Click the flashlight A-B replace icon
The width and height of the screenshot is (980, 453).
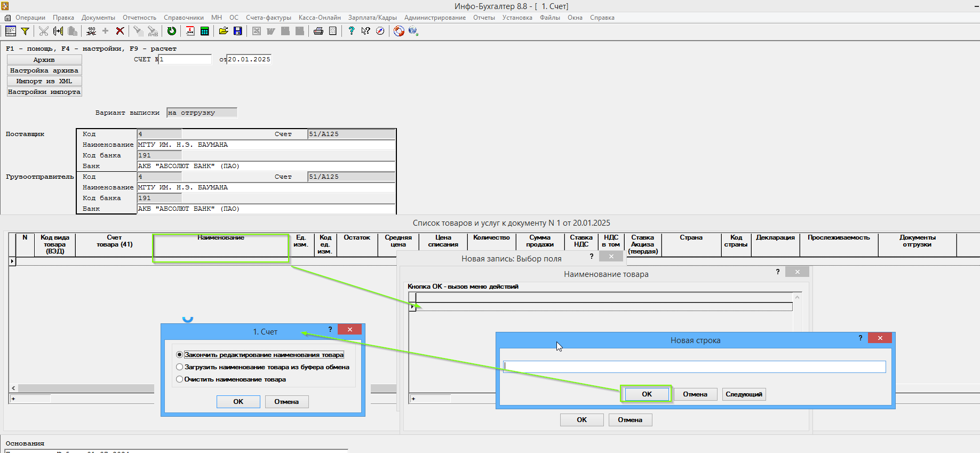153,31
